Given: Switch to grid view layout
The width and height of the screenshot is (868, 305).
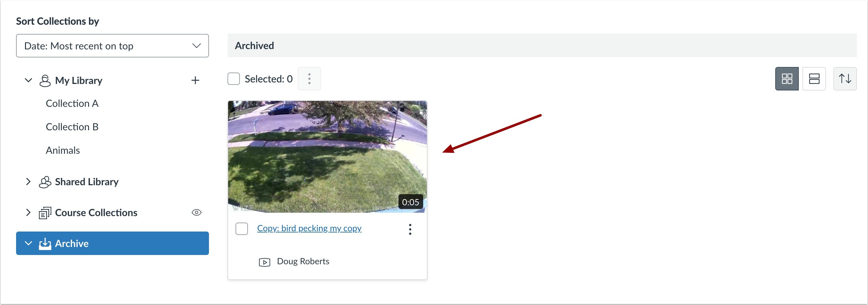Looking at the screenshot, I should point(786,78).
